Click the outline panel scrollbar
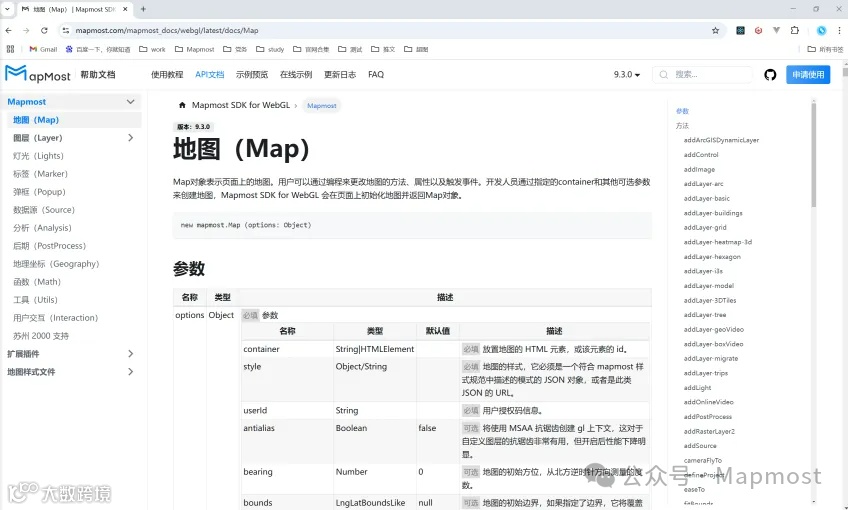This screenshot has height=510, width=848. pos(813,154)
